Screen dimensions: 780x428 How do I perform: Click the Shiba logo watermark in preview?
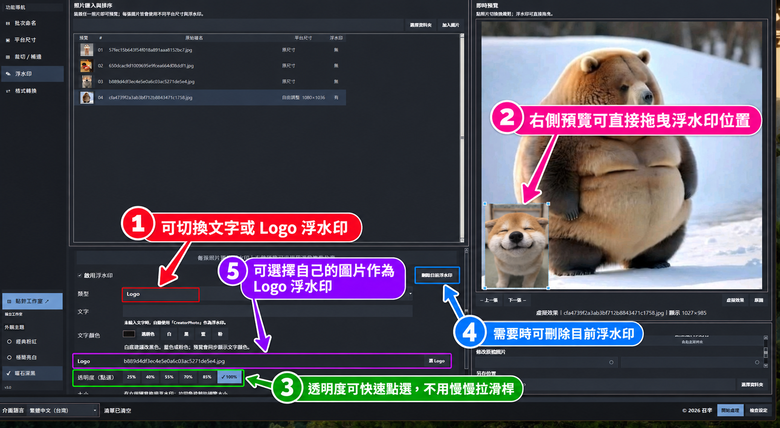pos(516,245)
